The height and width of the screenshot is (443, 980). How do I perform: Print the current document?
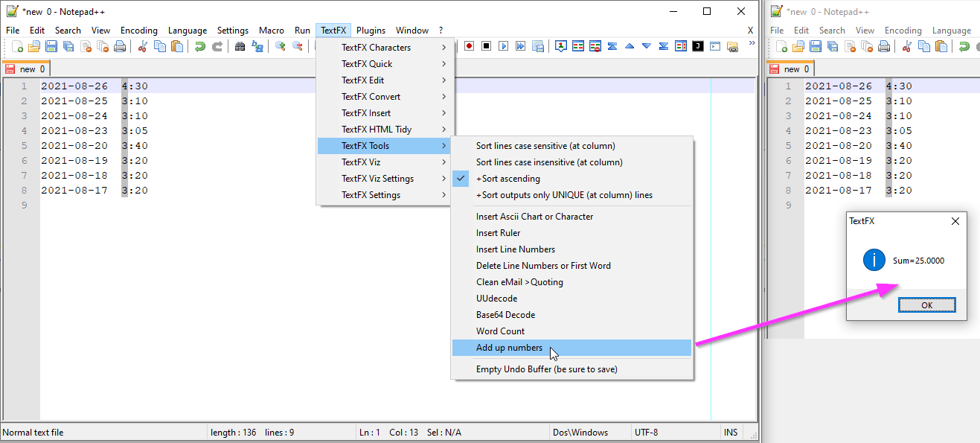120,46
